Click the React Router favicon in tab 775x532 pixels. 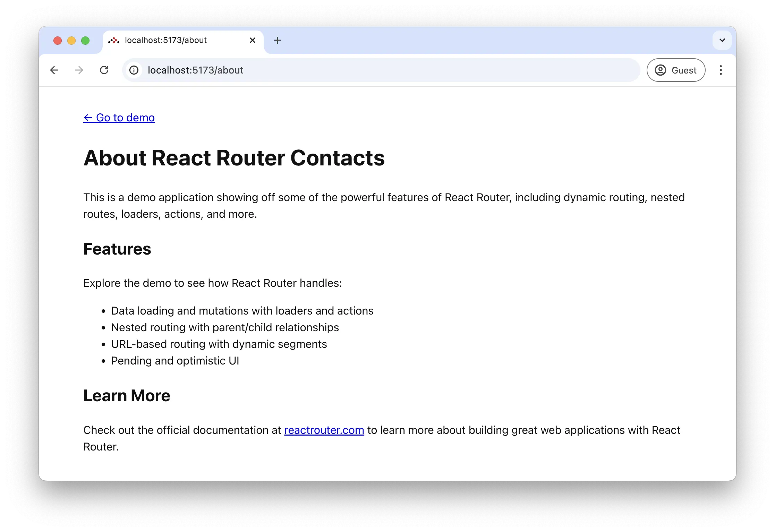point(114,40)
